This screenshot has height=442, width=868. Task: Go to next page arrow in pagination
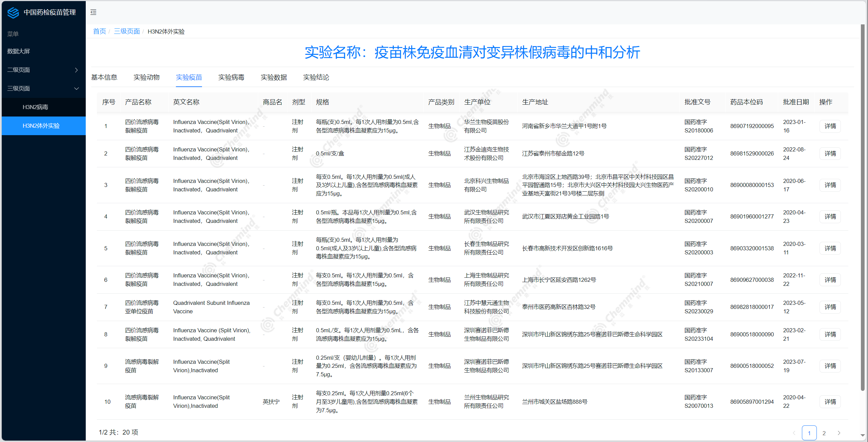tap(839, 433)
